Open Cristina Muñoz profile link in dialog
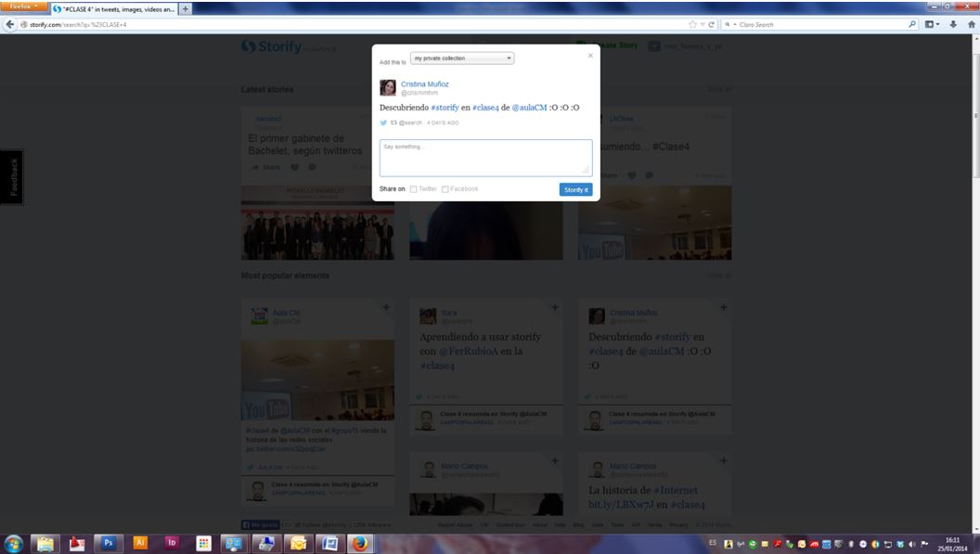The width and height of the screenshot is (980, 554). pyautogui.click(x=424, y=84)
